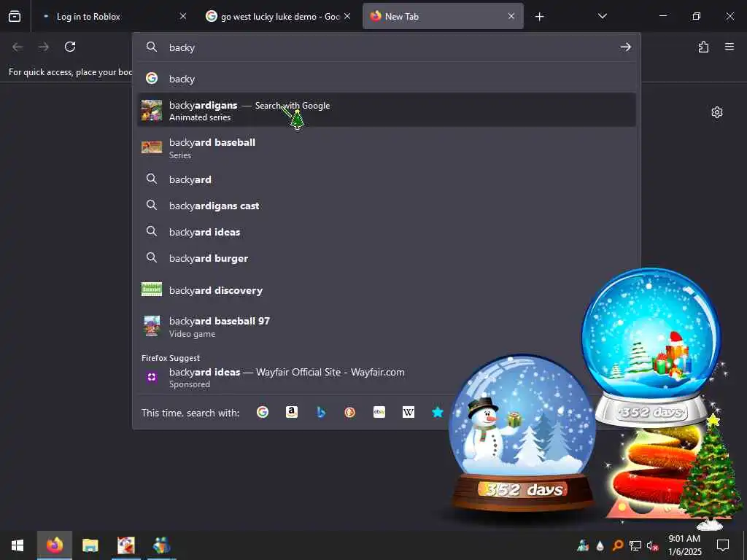Close the New Tab tab
Image resolution: width=747 pixels, height=560 pixels.
point(511,16)
